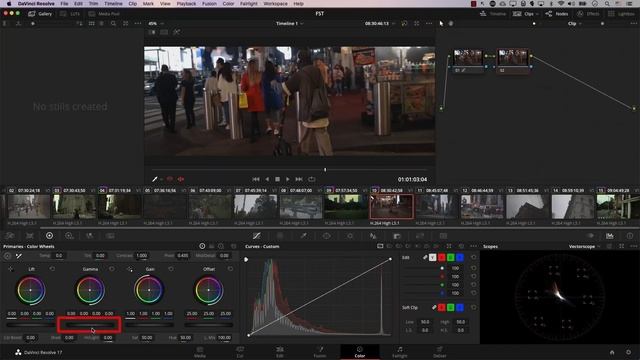The height and width of the screenshot is (360, 640).
Task: Click the Gamma master wheel slider
Action: (89, 325)
